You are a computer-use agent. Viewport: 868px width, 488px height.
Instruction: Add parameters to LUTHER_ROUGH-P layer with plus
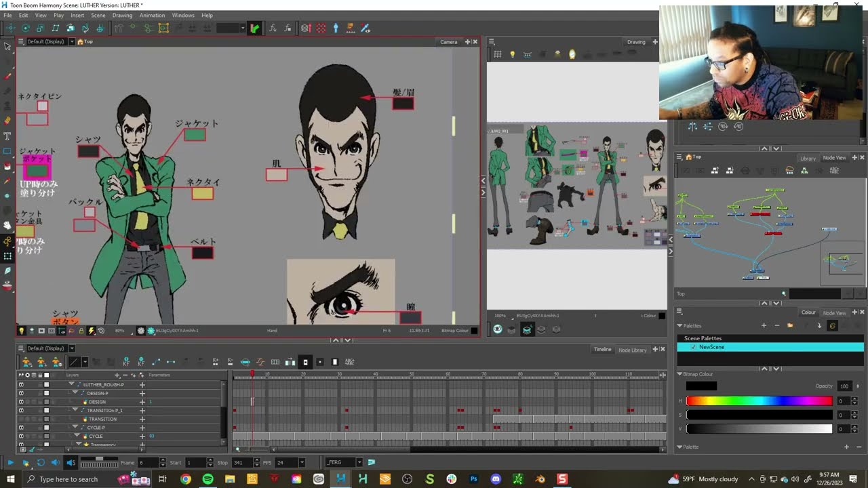pyautogui.click(x=142, y=384)
